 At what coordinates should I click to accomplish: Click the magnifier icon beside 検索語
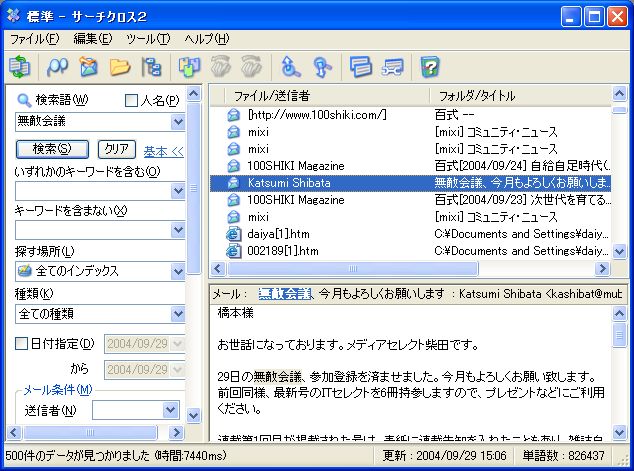24,100
